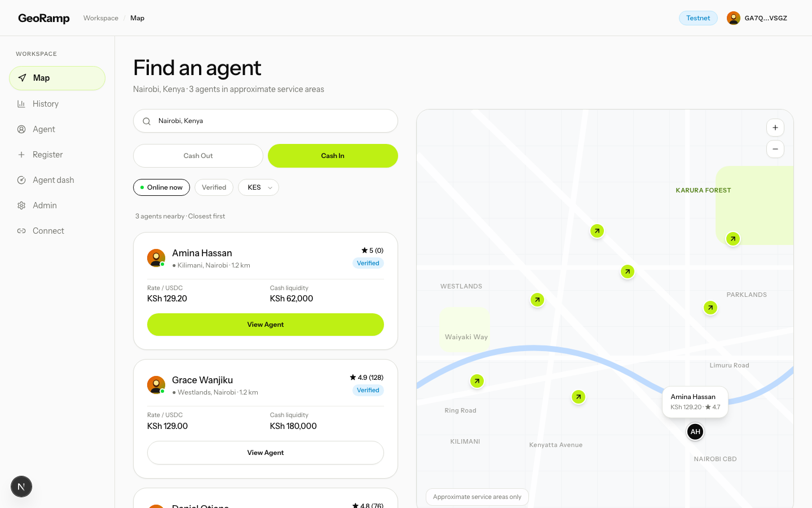Open History in the sidebar

click(57, 104)
